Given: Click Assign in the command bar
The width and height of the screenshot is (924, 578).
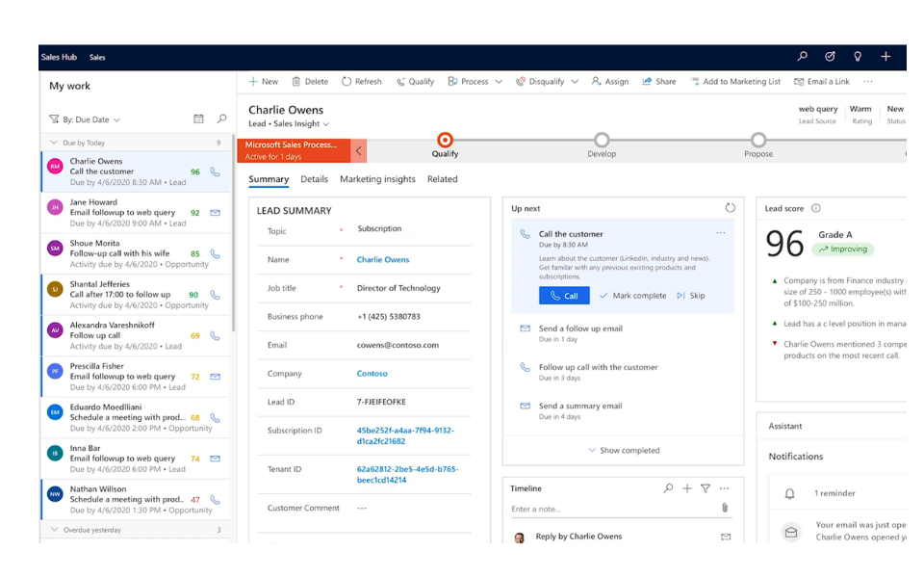Looking at the screenshot, I should coord(610,81).
